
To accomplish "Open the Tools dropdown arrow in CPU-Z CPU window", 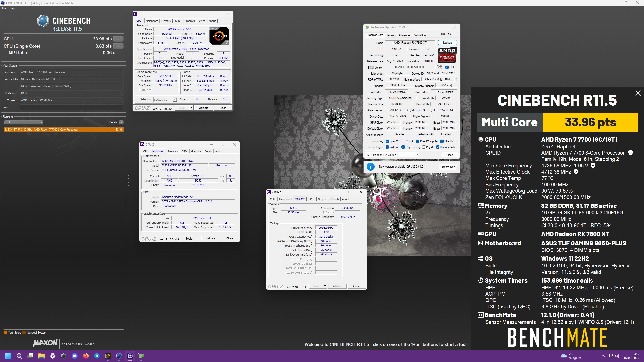I will click(191, 108).
